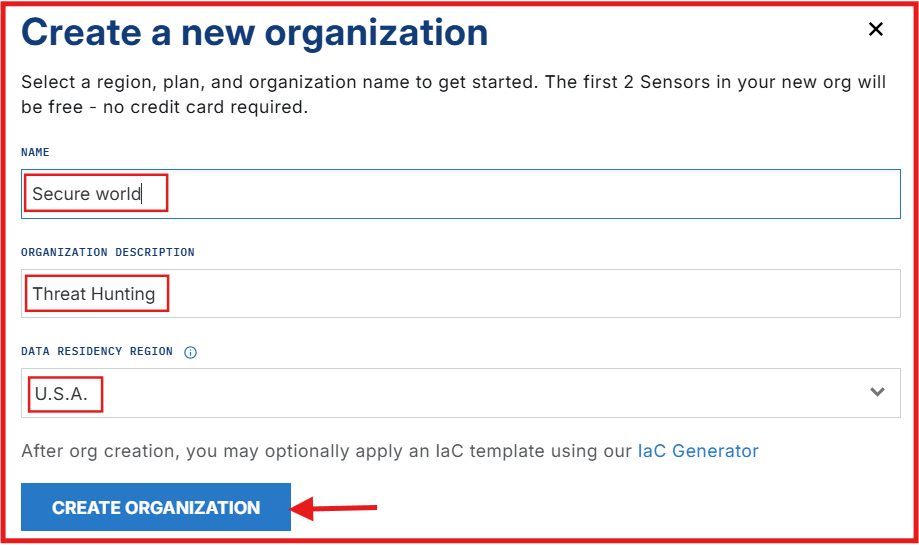
Task: Expand the region dropdown chevron arrow
Action: coord(877,392)
